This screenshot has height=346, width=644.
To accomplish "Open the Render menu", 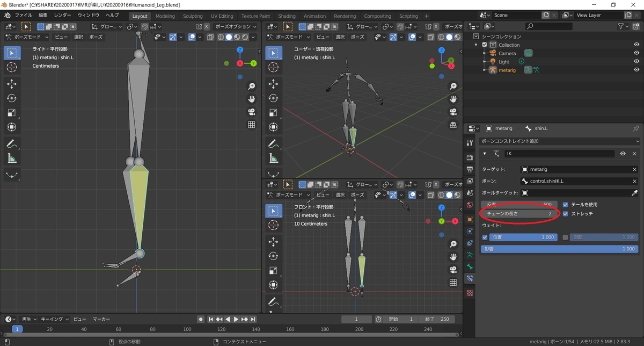I will click(x=62, y=16).
